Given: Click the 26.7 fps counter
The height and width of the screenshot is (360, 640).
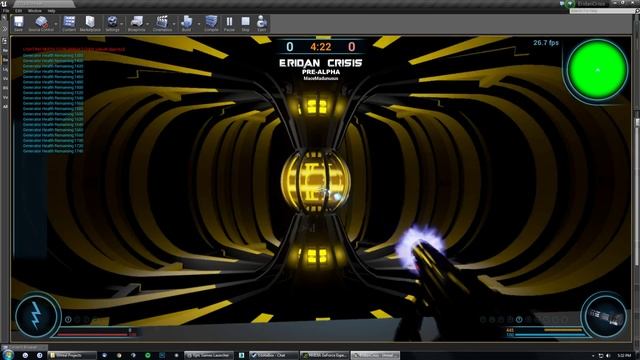Looking at the screenshot, I should 546,42.
